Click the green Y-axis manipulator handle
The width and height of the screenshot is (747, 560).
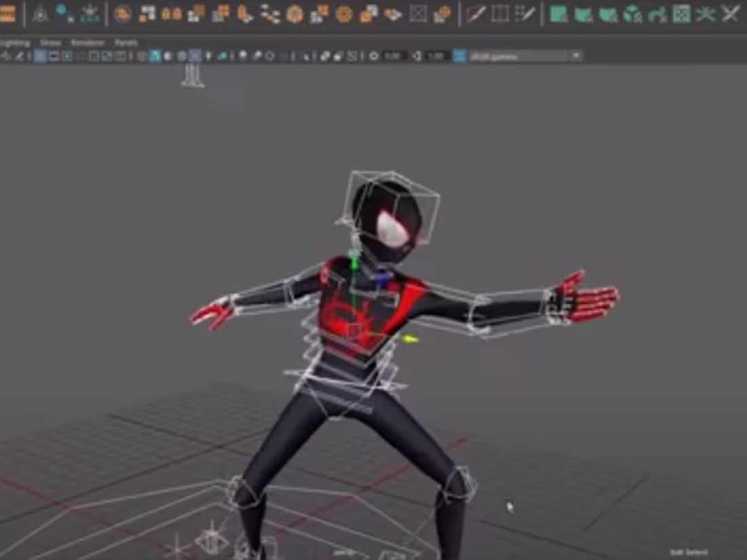[354, 260]
